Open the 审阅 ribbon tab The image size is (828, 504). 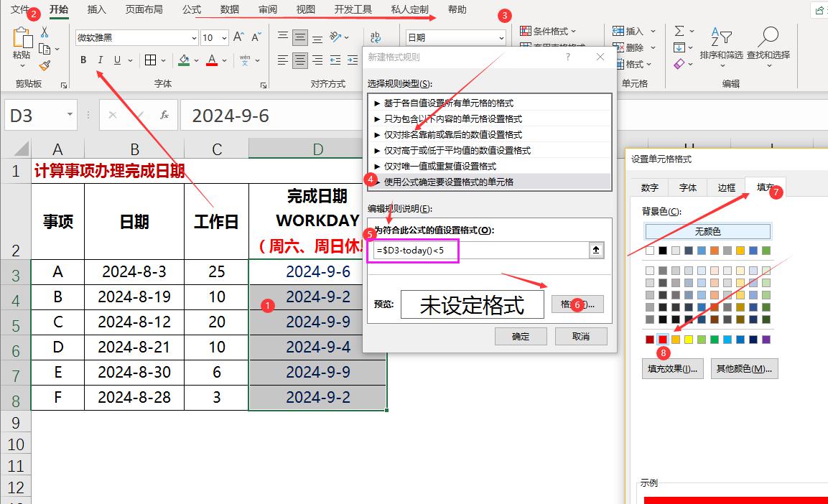[x=268, y=9]
